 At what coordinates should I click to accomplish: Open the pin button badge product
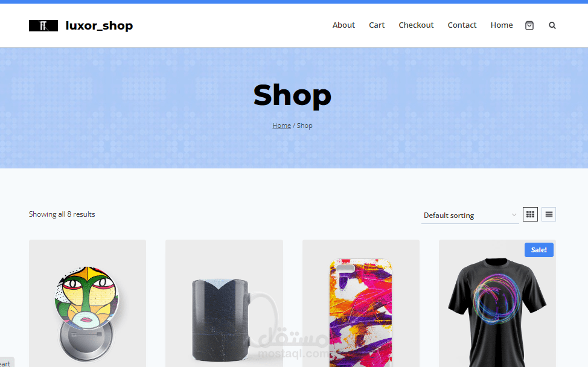88,304
